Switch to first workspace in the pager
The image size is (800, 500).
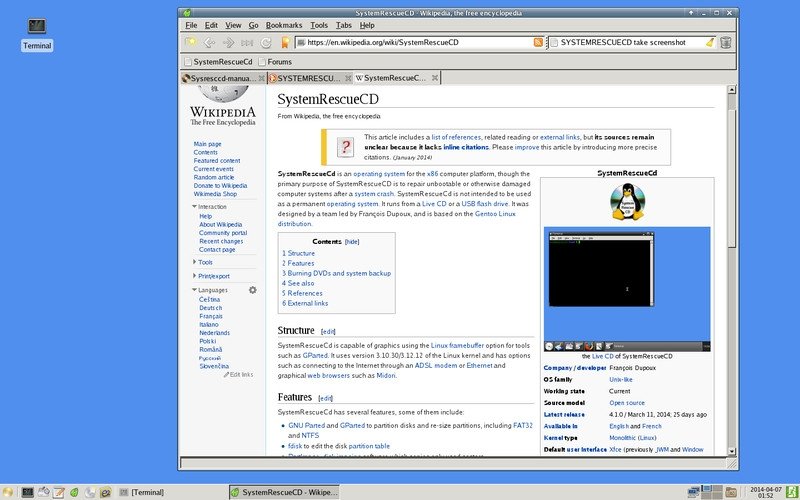coord(707,490)
